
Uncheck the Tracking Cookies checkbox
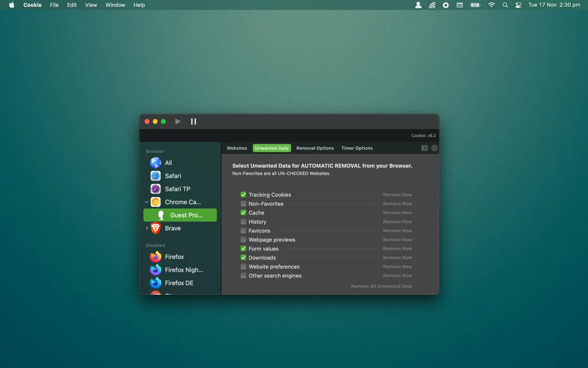tap(243, 195)
